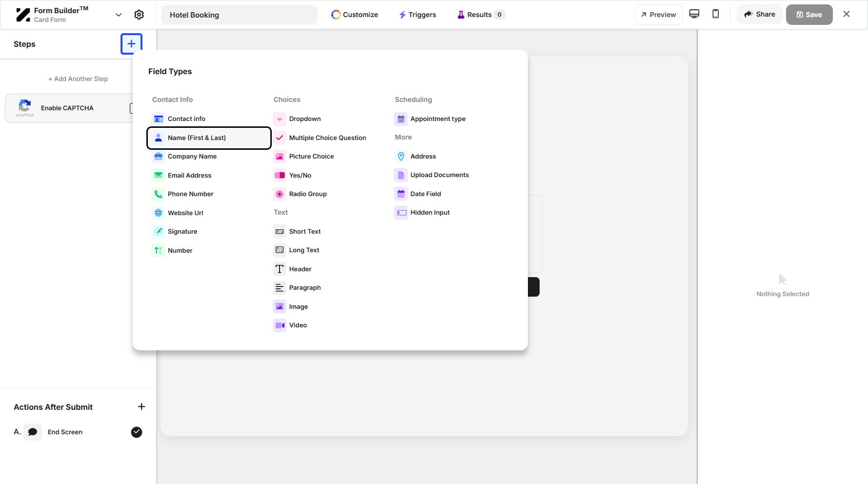Click Add Another Step link
Screen dimensions: 868x484
[78, 79]
